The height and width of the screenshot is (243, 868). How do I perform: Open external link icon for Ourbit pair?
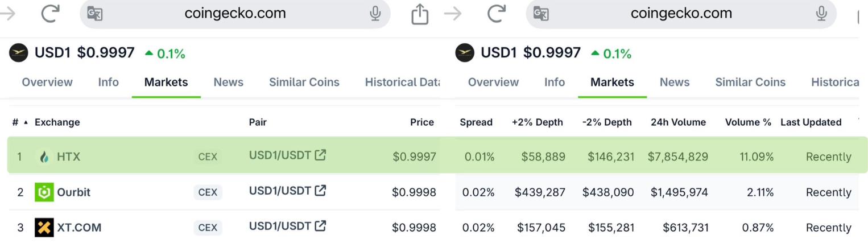pyautogui.click(x=321, y=191)
